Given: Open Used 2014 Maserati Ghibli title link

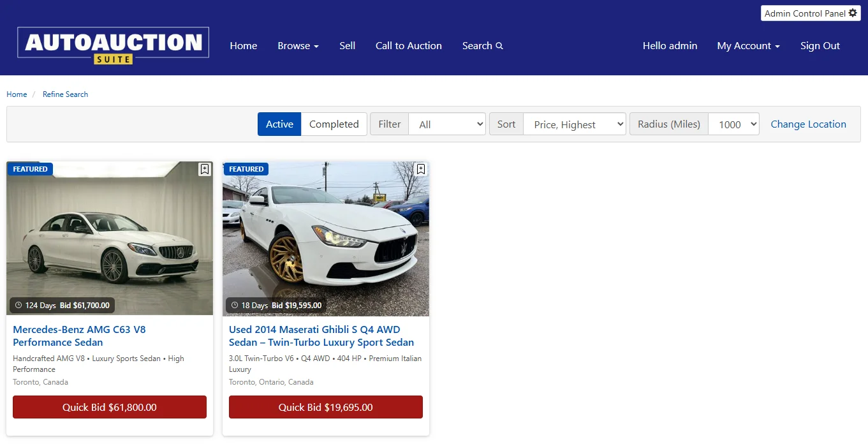Looking at the screenshot, I should [x=321, y=336].
